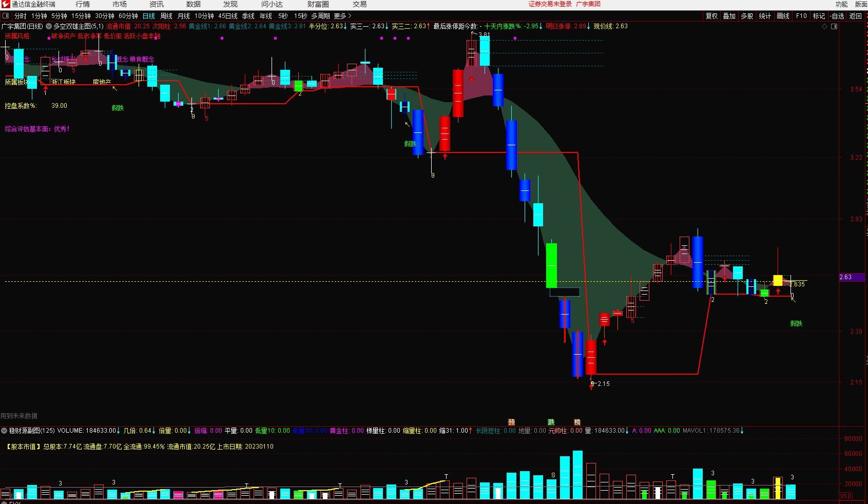The width and height of the screenshot is (868, 504).
Task: Click 证券交易未登录 login link
Action: pos(550,4)
